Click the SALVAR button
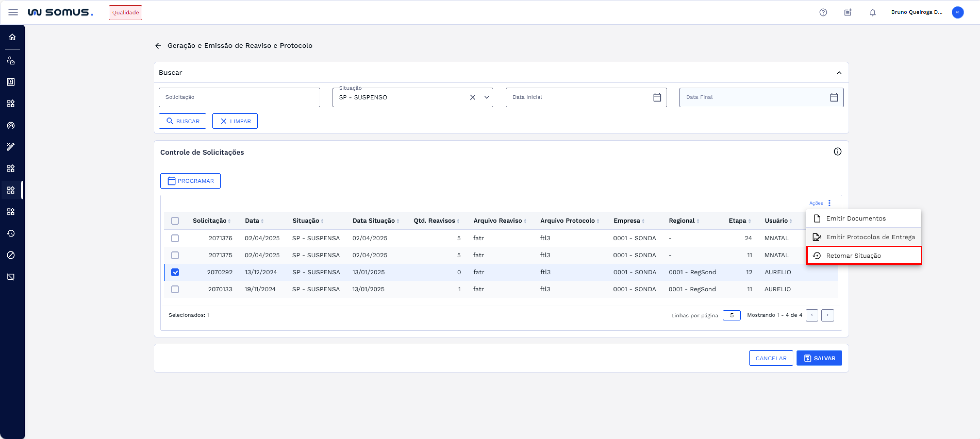Screen dimensions: 980x439 pos(819,358)
